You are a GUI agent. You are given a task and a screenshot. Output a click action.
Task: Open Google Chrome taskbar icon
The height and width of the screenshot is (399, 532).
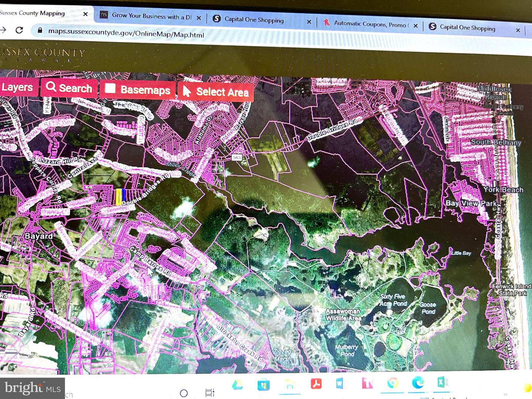393,383
